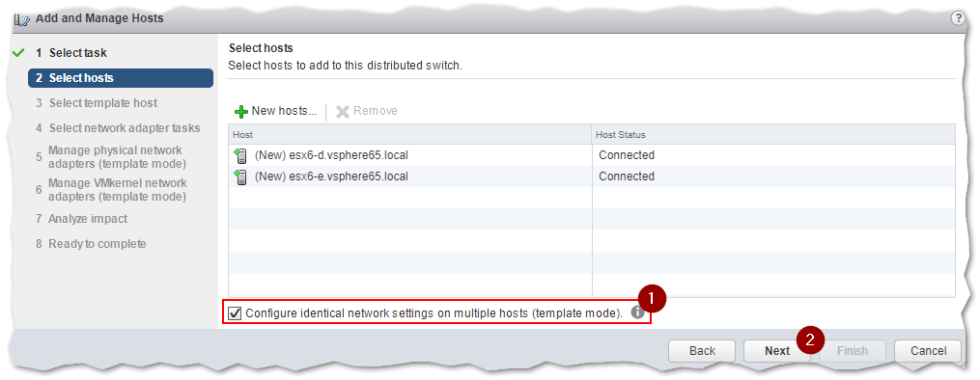Image resolution: width=980 pixels, height=380 pixels.
Task: Click Next to continue the wizard
Action: pos(777,351)
